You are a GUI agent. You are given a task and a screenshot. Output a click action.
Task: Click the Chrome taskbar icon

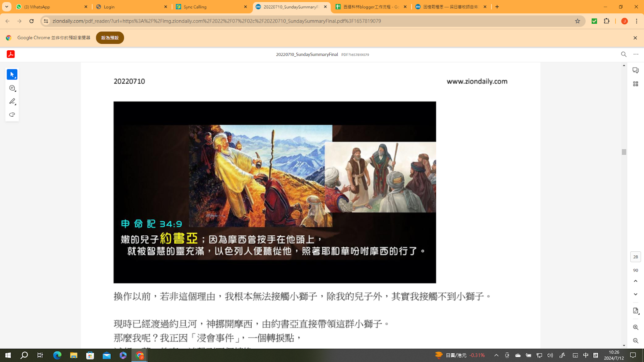(140, 355)
